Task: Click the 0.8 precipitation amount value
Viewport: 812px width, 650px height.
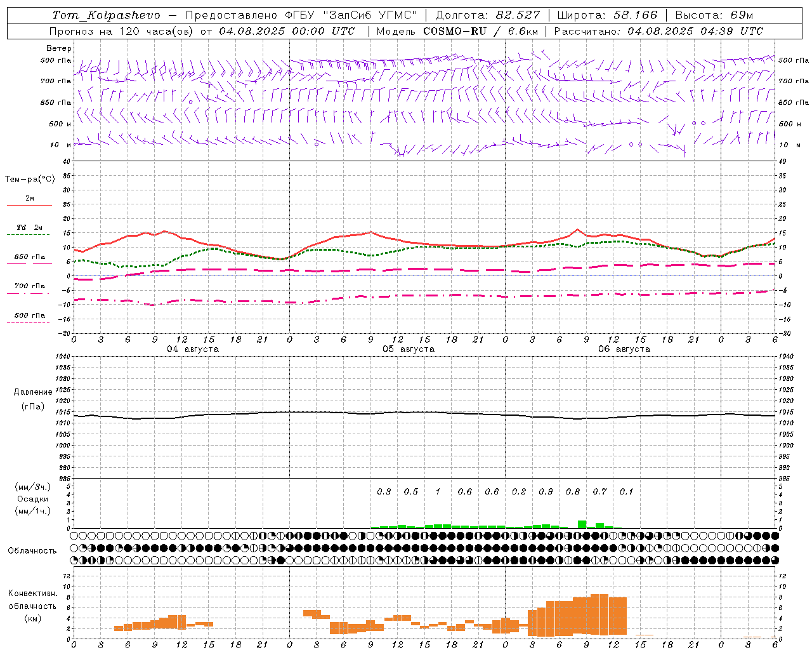Action: pyautogui.click(x=573, y=491)
